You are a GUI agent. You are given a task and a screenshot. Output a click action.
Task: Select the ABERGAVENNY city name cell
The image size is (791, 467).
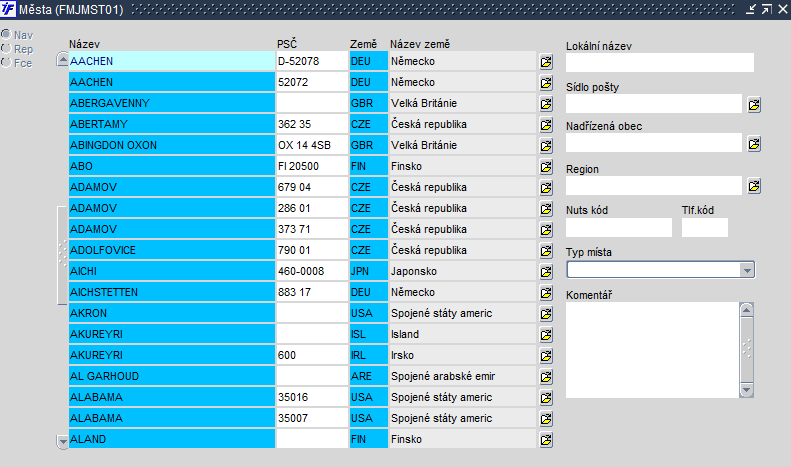[x=172, y=103]
